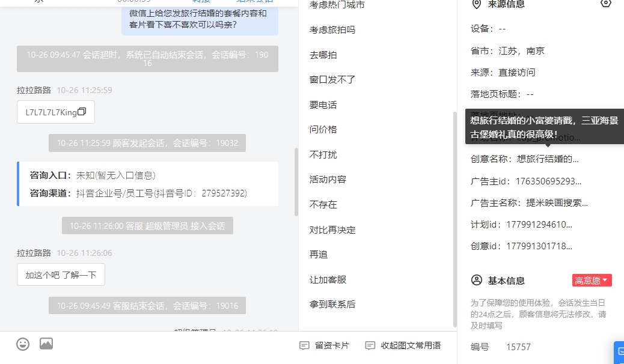The width and height of the screenshot is (624, 364).
Task: Select quick reply 拿到联系后
Action: pos(332,305)
